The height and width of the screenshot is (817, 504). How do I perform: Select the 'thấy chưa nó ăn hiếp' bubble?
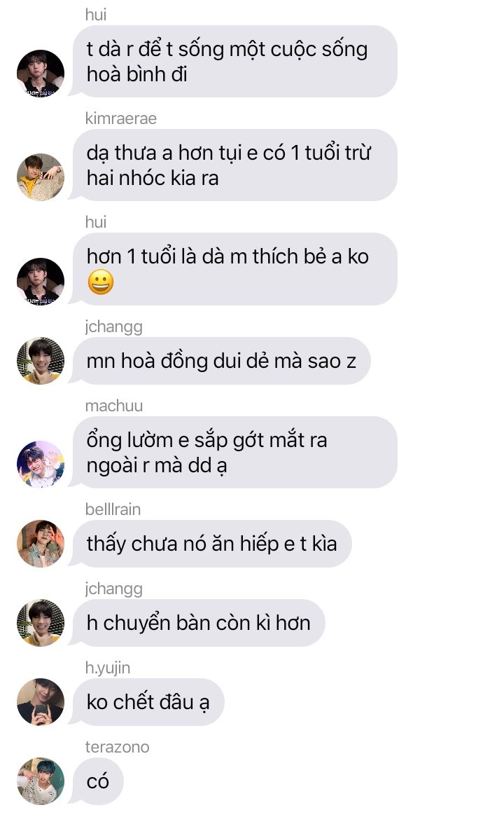(211, 544)
